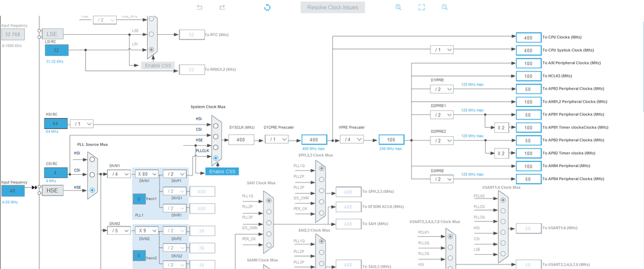The width and height of the screenshot is (644, 269).
Task: Click the redo arrow icon in toolbar
Action: point(223,7)
